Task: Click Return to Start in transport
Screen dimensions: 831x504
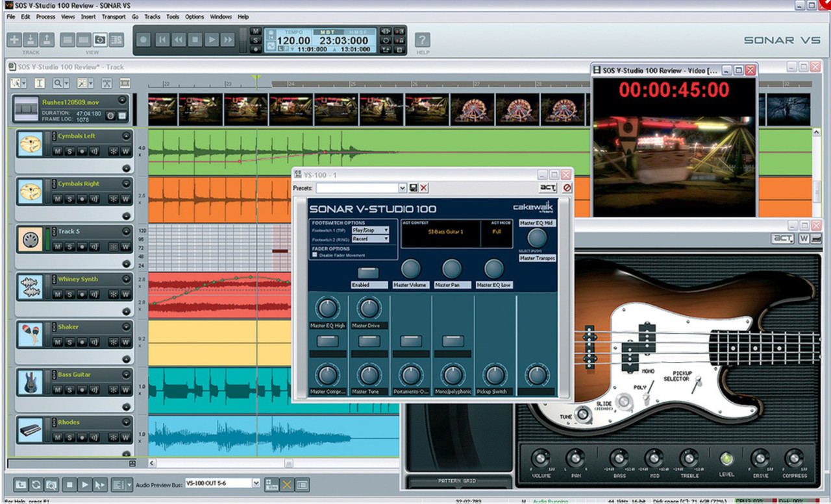Action: [161, 40]
